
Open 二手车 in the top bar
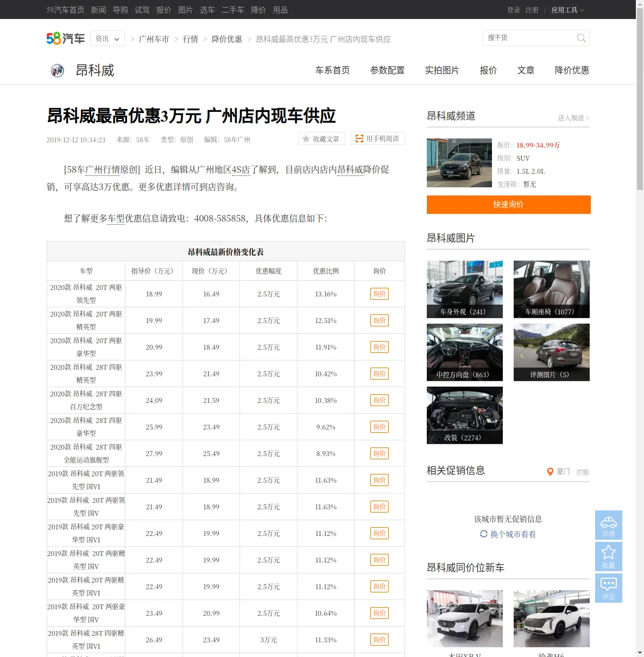click(233, 10)
